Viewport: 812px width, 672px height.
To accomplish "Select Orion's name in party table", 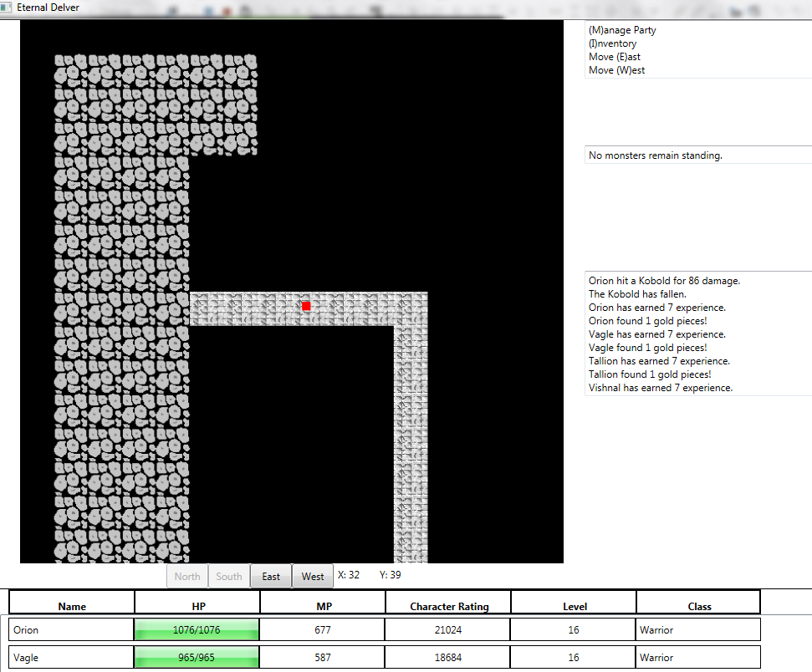I will 27,630.
